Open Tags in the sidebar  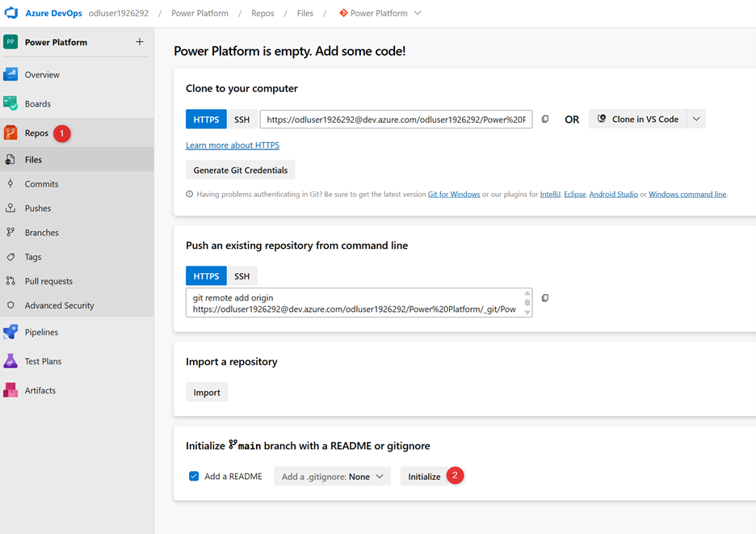click(x=32, y=256)
